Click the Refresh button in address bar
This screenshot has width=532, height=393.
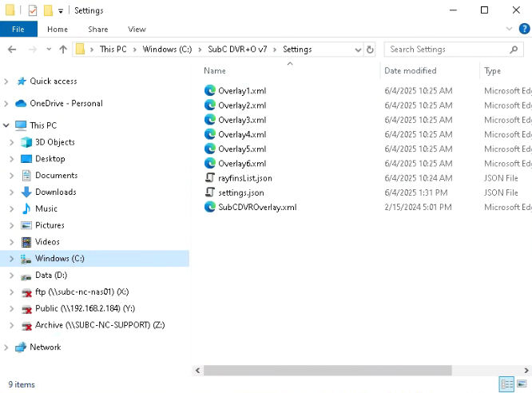370,50
